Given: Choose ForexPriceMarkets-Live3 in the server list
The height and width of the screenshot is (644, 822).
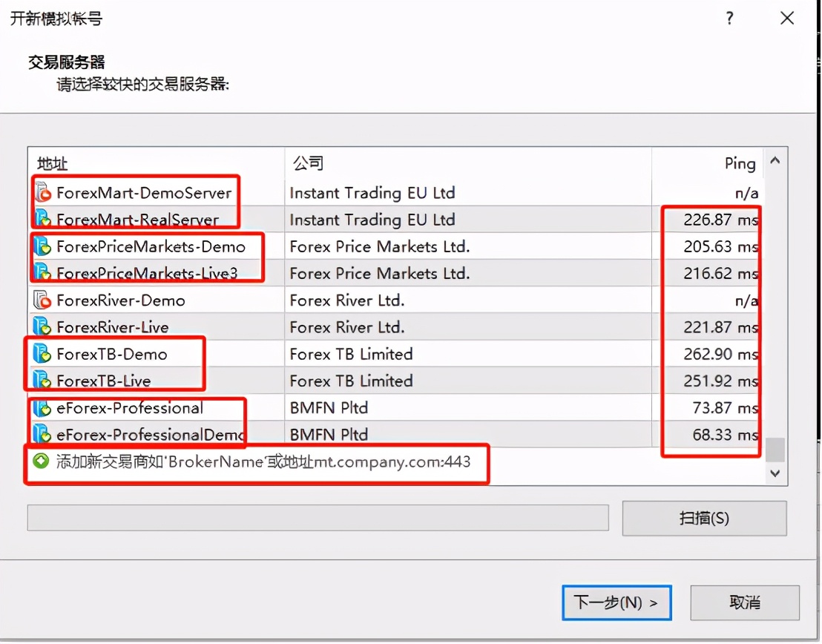Looking at the screenshot, I should 148,273.
